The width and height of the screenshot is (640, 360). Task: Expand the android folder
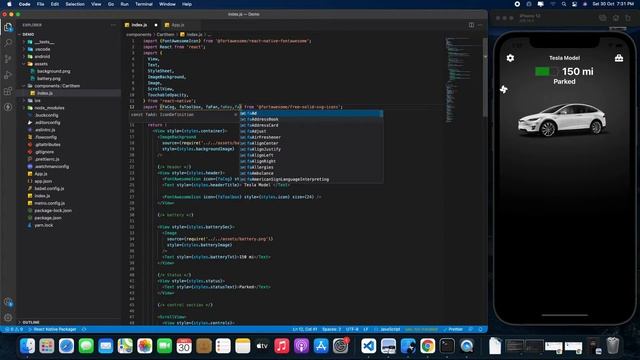pyautogui.click(x=69, y=56)
